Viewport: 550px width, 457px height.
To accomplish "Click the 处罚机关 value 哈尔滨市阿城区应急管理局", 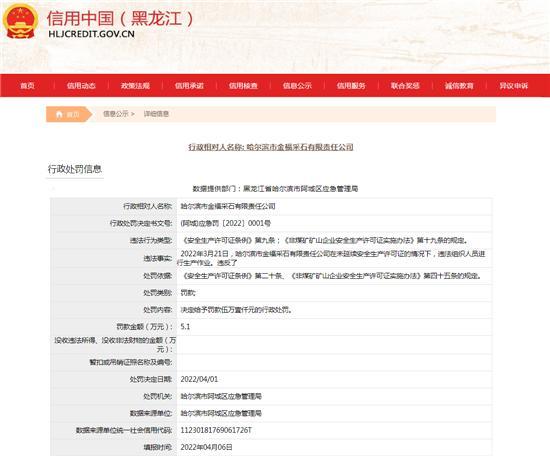I will [x=221, y=396].
